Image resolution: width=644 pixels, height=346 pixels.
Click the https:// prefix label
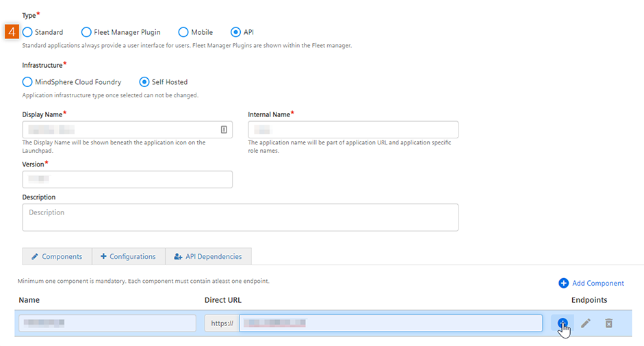222,323
